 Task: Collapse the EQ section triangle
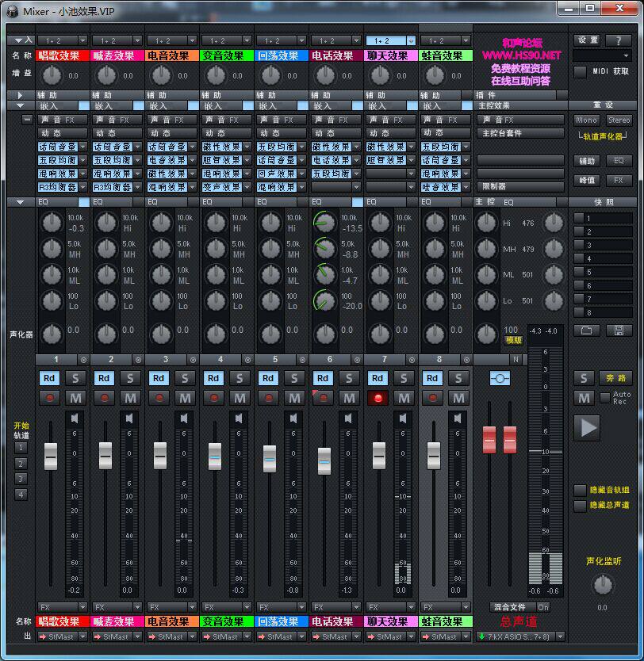click(20, 202)
